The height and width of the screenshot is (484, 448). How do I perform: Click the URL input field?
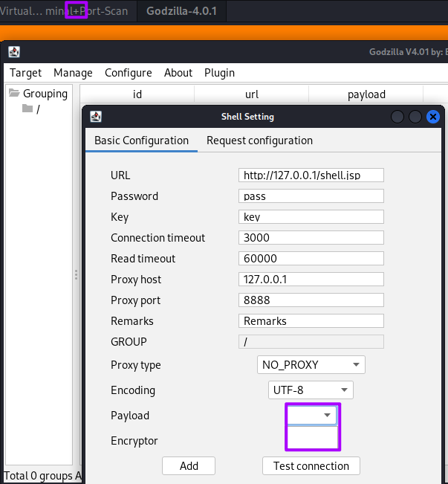tap(311, 175)
